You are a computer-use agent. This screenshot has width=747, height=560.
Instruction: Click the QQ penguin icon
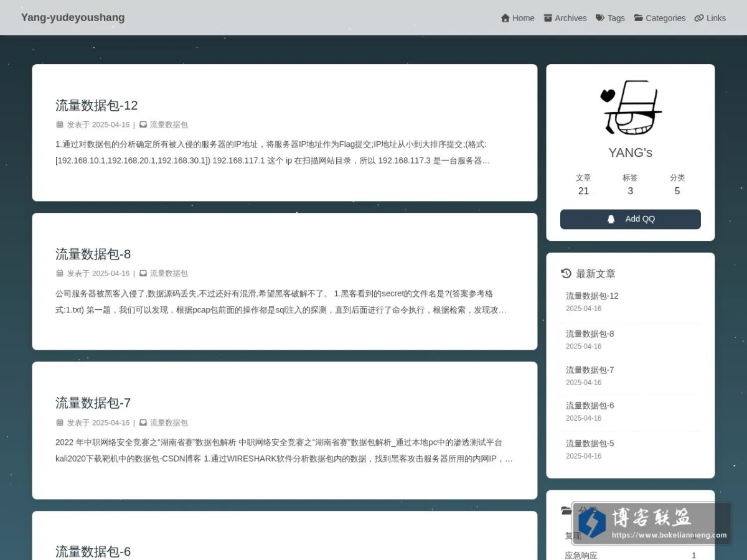(x=611, y=219)
